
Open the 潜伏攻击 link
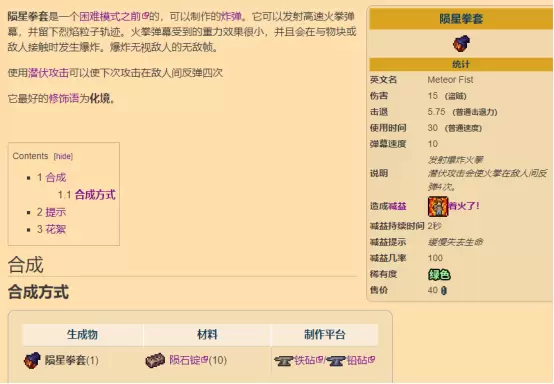coord(48,73)
